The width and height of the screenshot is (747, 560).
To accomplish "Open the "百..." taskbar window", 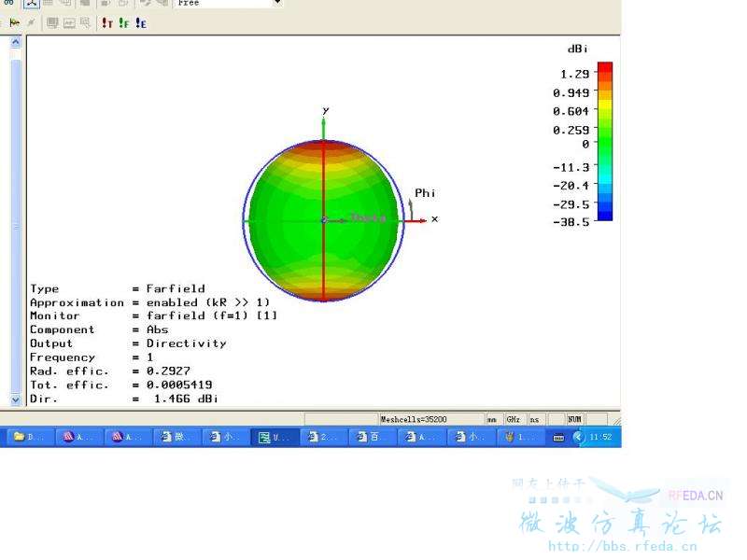I will coord(372,437).
